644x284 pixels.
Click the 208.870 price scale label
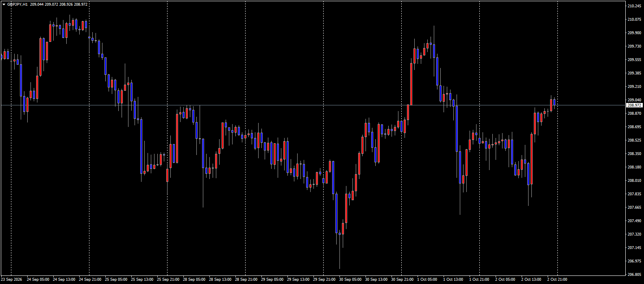[634, 114]
